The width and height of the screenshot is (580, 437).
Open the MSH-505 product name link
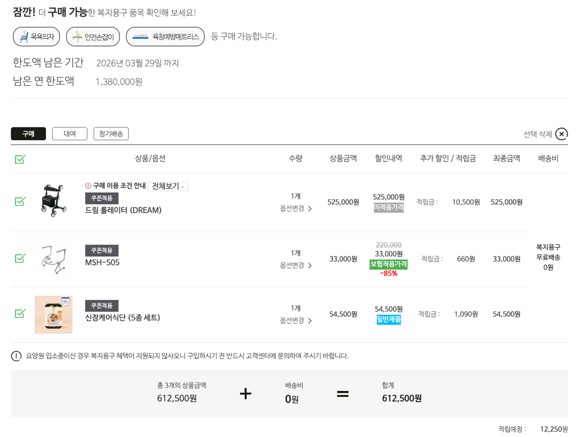102,262
